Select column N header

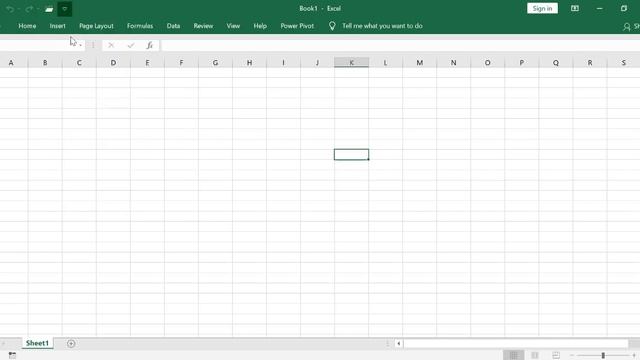[x=453, y=62]
